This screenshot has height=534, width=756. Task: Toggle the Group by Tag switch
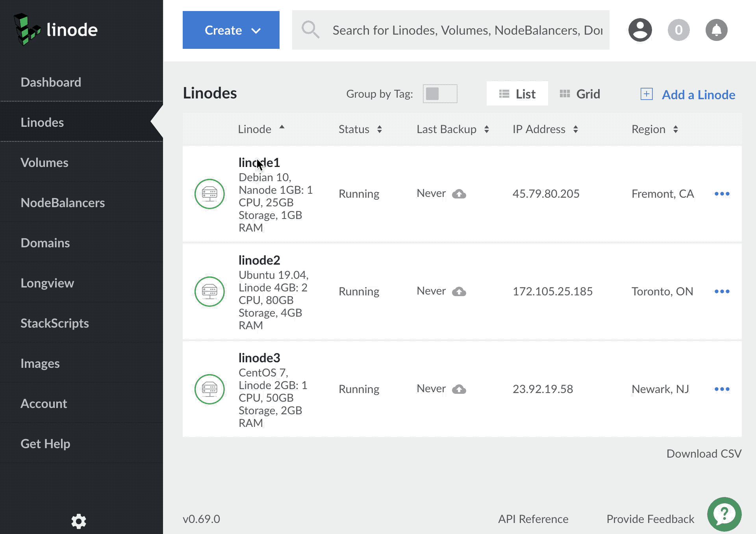tap(439, 94)
